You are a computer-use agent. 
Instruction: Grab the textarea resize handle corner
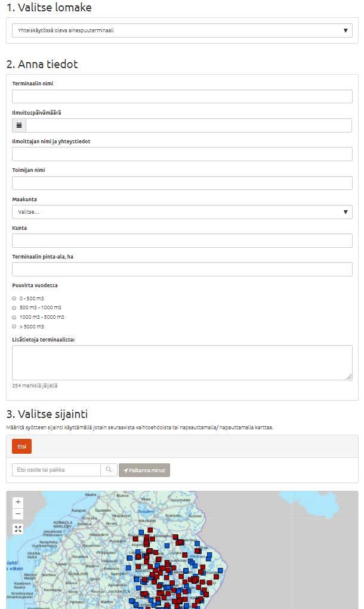pyautogui.click(x=349, y=377)
